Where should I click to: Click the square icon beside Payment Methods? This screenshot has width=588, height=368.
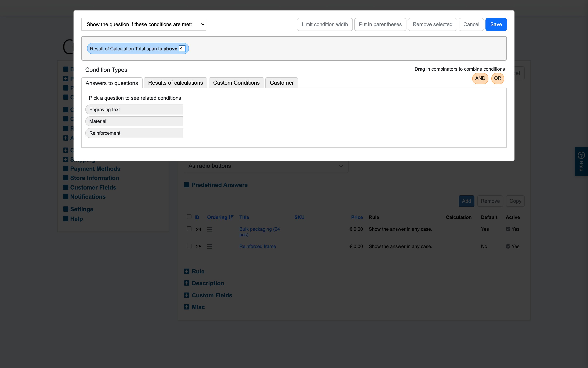[x=66, y=168]
